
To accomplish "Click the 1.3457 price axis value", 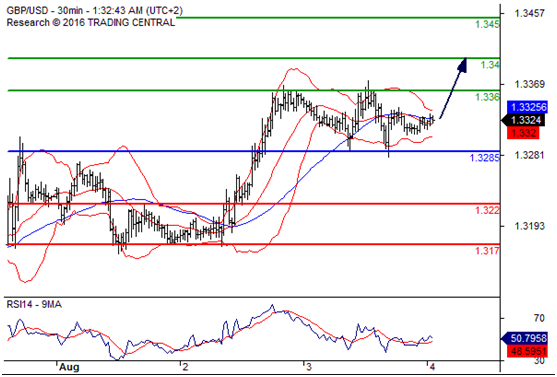I will [x=529, y=14].
